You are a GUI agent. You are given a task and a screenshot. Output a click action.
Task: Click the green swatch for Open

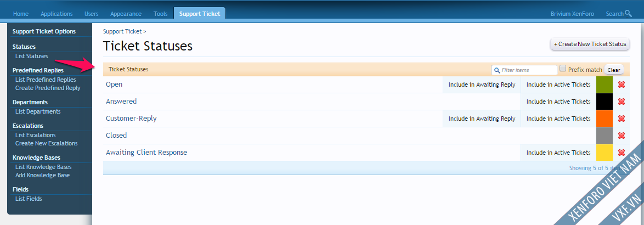coord(605,85)
